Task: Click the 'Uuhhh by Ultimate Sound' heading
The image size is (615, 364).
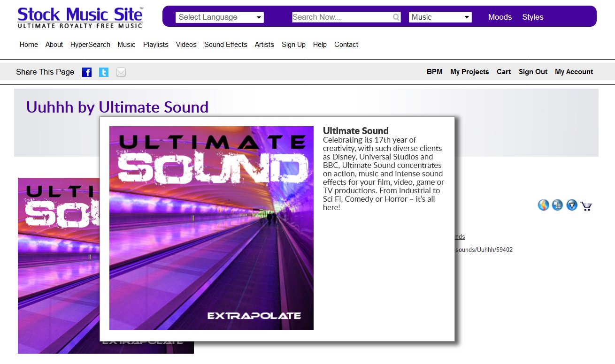Action: click(x=117, y=107)
